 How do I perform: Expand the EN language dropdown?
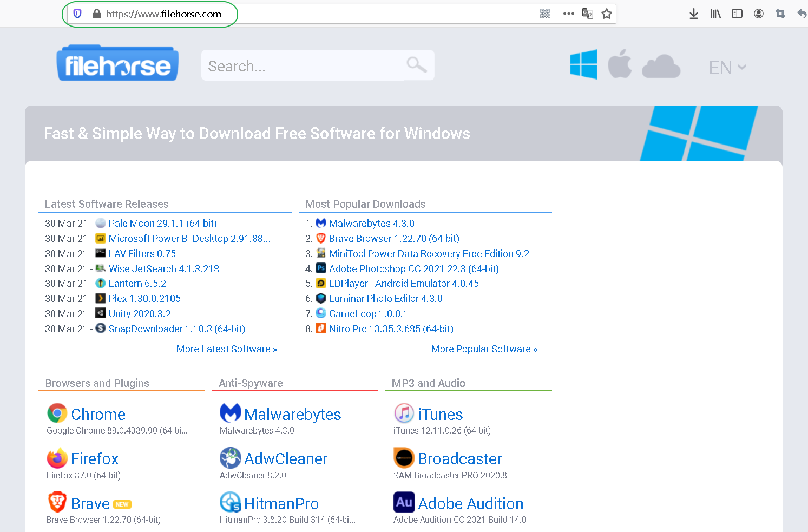click(x=727, y=67)
